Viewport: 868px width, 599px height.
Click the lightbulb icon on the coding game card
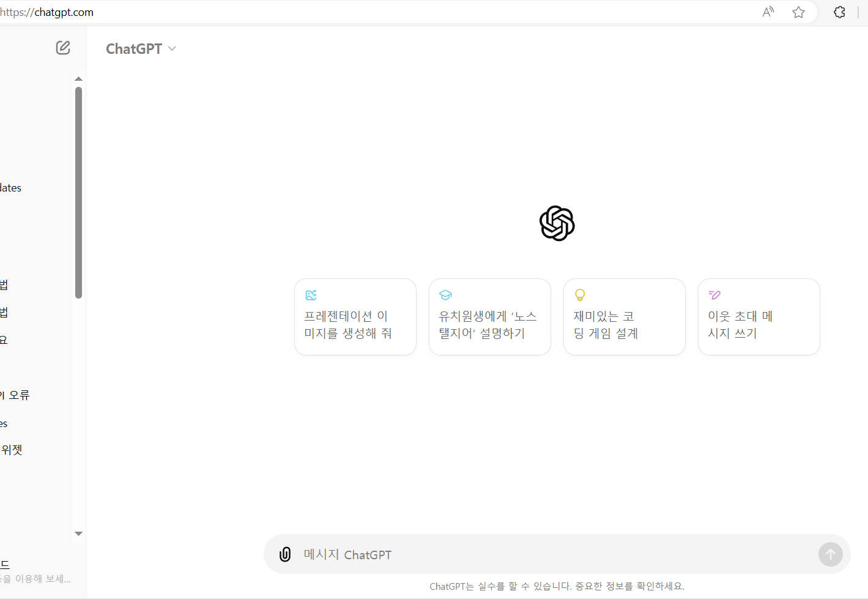click(x=579, y=294)
